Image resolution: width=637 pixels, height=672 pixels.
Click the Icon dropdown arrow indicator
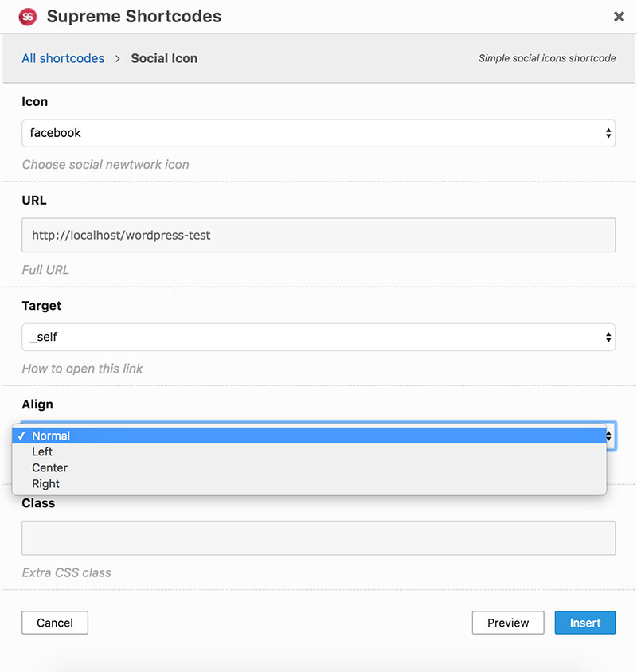(x=608, y=133)
